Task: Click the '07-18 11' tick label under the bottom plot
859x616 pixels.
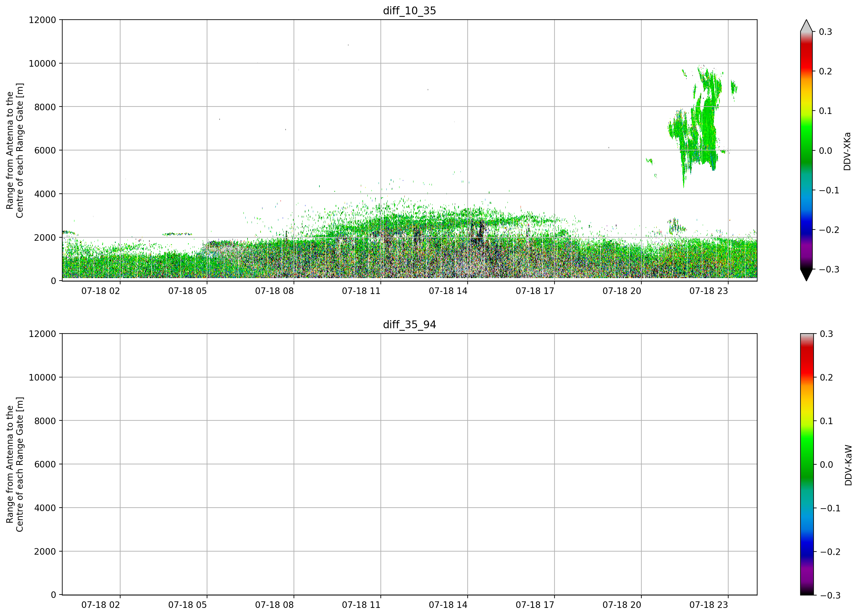Action: click(x=361, y=605)
